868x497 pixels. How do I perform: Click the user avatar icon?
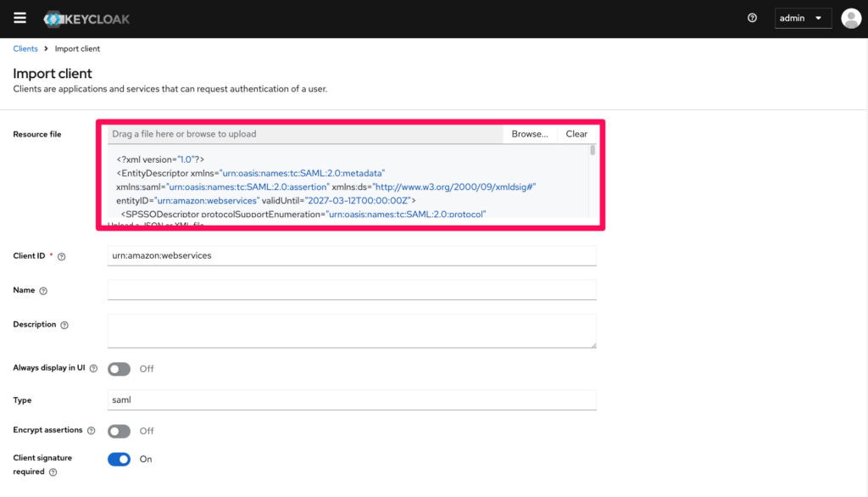[850, 19]
